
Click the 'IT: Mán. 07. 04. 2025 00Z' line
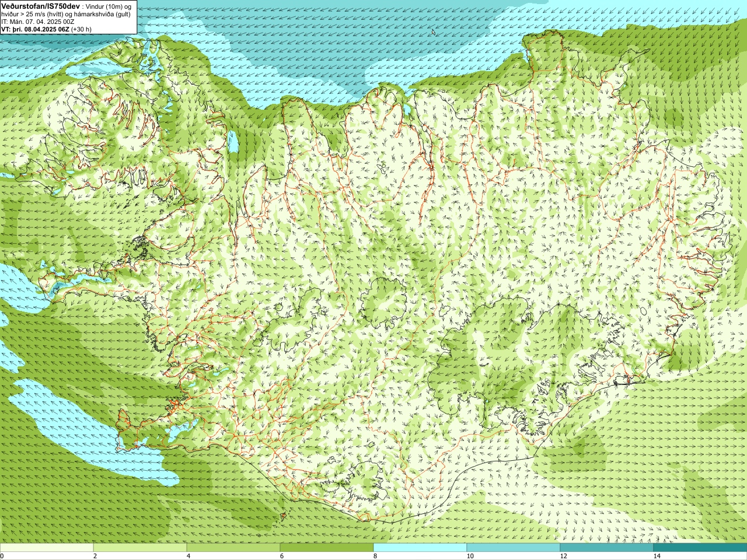tap(38, 22)
